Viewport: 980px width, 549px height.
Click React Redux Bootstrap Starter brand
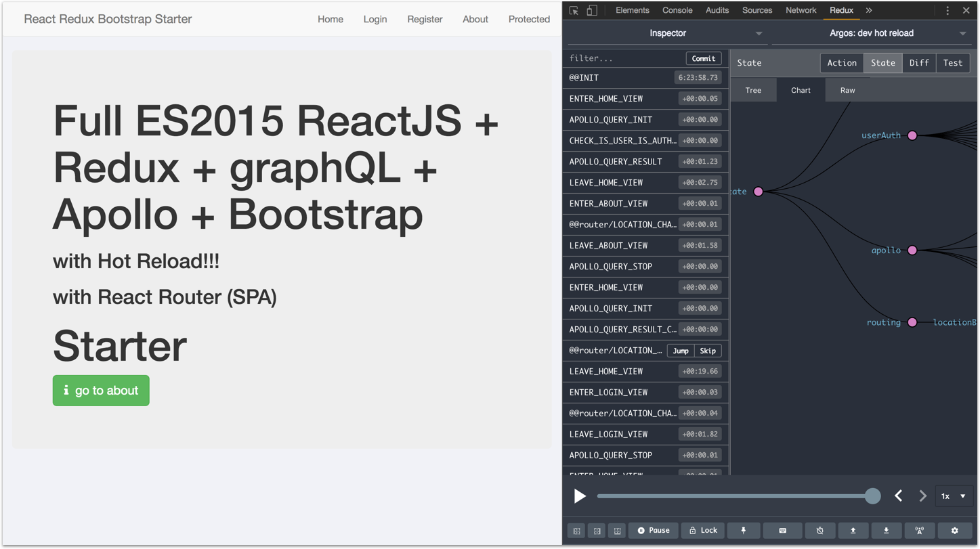108,19
